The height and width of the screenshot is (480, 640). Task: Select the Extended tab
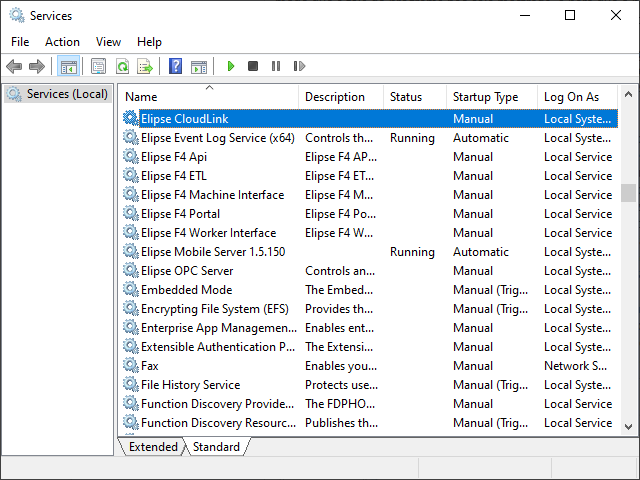153,447
